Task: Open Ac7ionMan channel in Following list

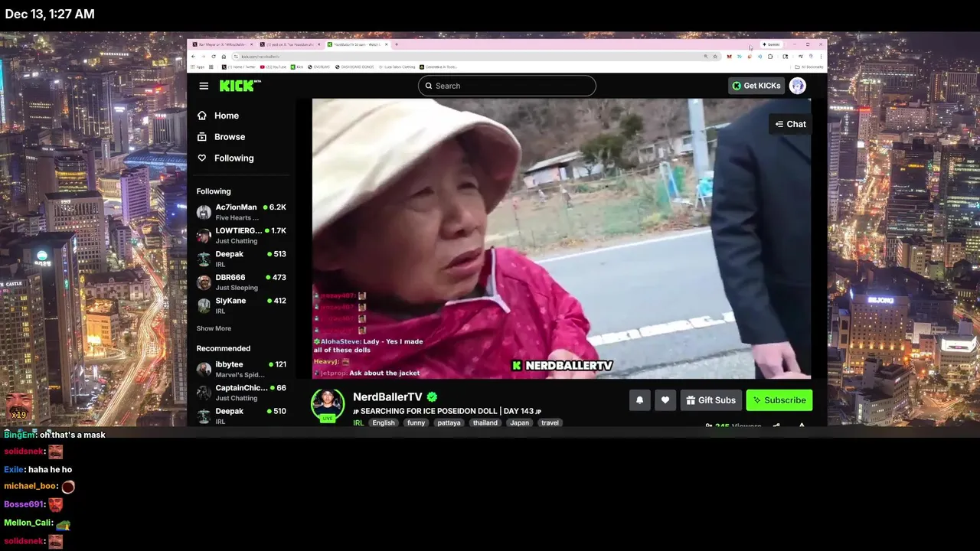Action: [x=241, y=212]
